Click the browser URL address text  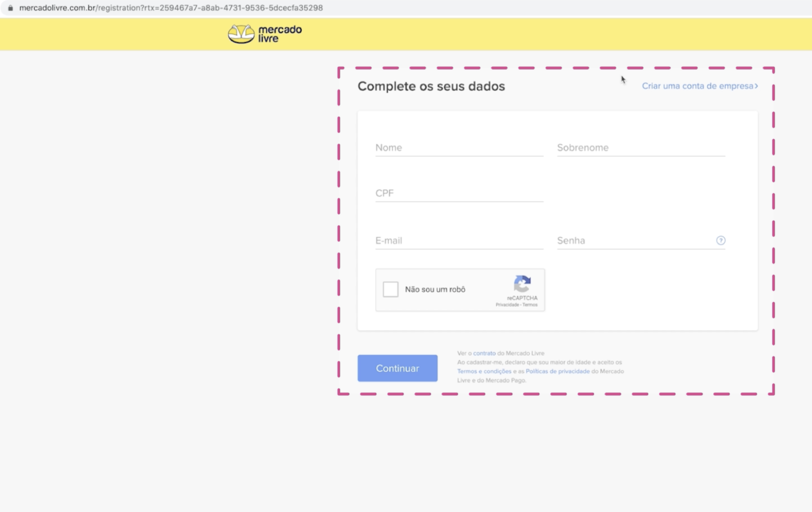click(x=171, y=8)
